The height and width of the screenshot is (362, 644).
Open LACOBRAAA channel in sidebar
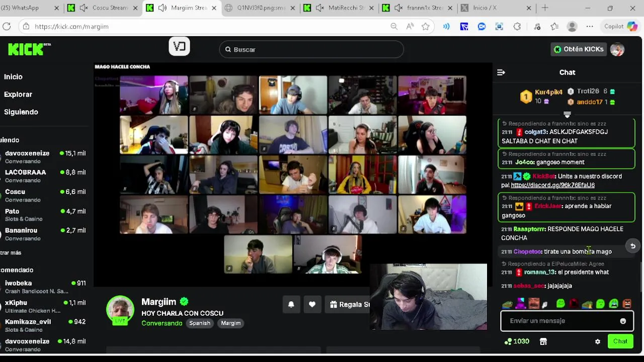point(45,176)
